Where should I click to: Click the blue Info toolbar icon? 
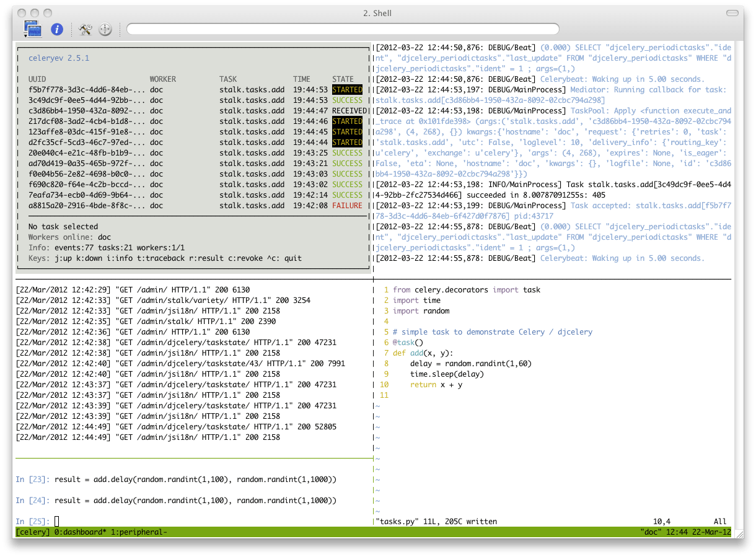(58, 29)
